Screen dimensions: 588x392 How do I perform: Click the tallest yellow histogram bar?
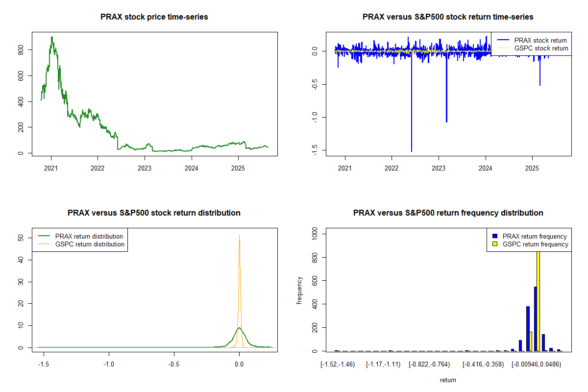coord(538,299)
